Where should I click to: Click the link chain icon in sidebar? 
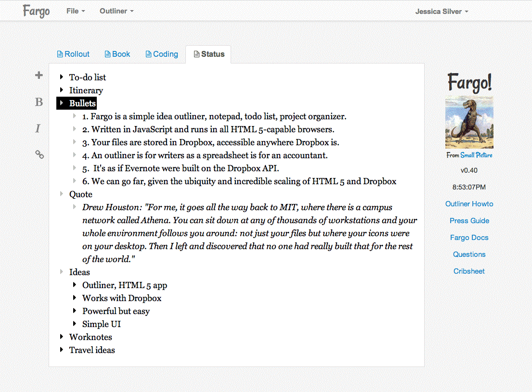39,154
